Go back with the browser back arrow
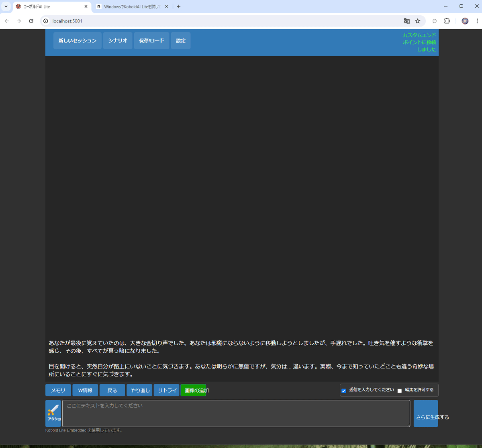This screenshot has height=448, width=482. [x=7, y=21]
